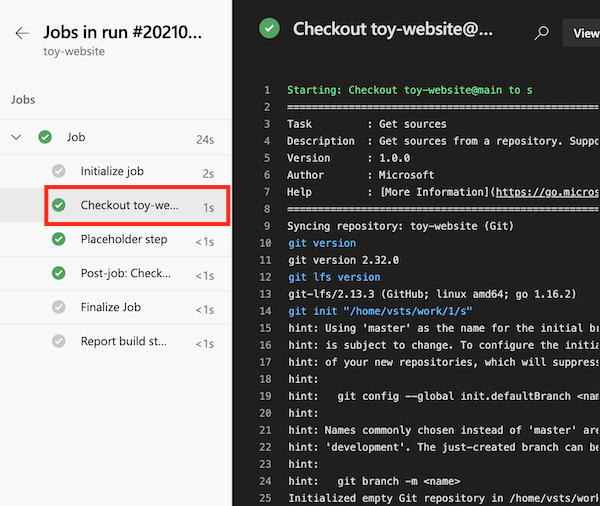Click the 'Syncing repository: toy-website (Git)' line
Screen dimensions: 600x506
(400, 226)
